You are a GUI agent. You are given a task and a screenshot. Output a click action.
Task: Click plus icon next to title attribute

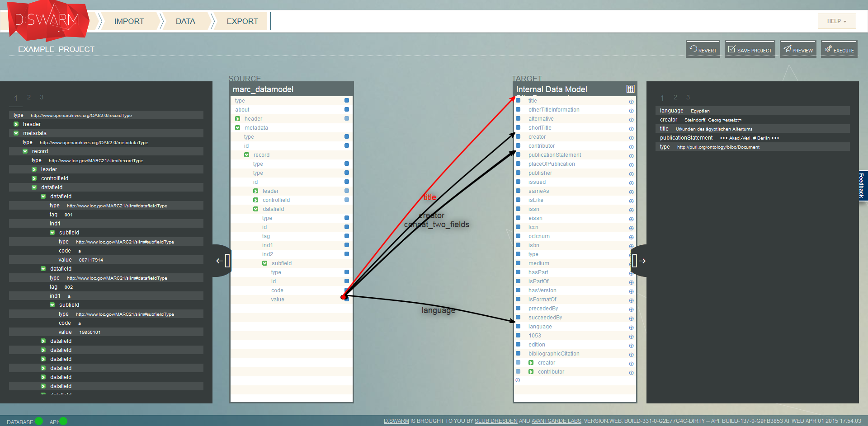pyautogui.click(x=631, y=102)
